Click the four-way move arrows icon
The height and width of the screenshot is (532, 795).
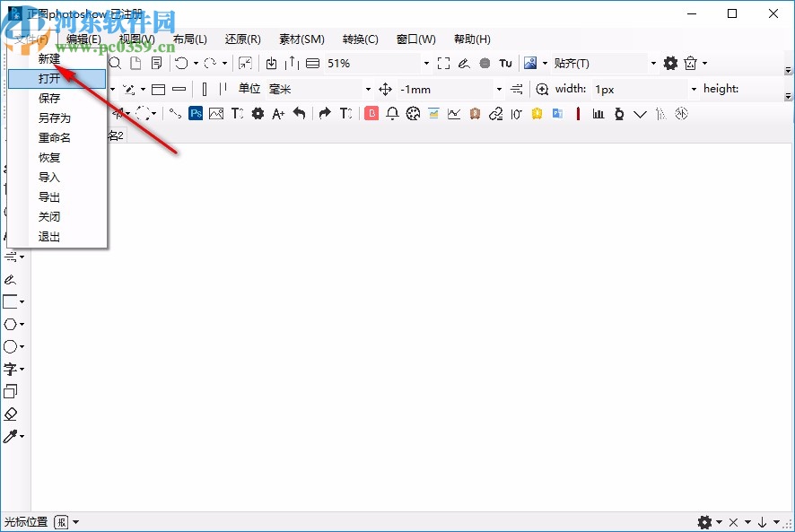point(385,89)
